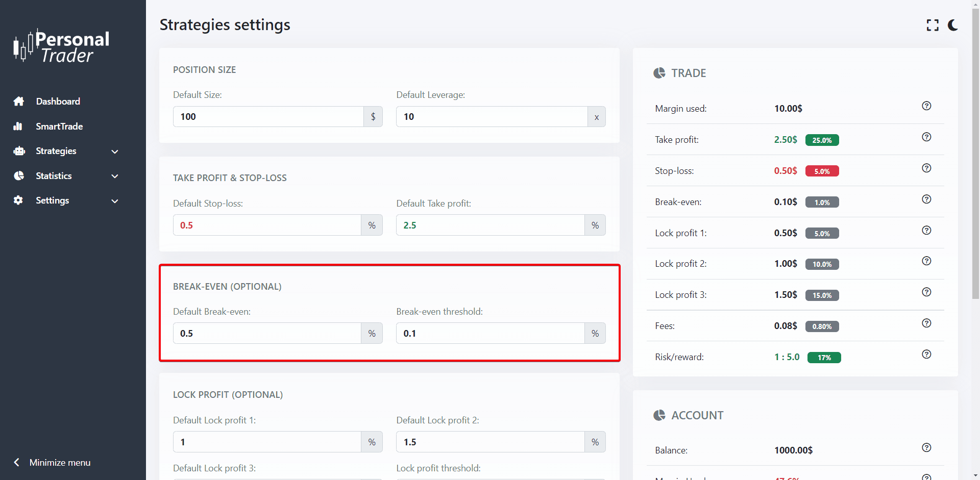
Task: Show help for Take profit row
Action: tap(926, 137)
